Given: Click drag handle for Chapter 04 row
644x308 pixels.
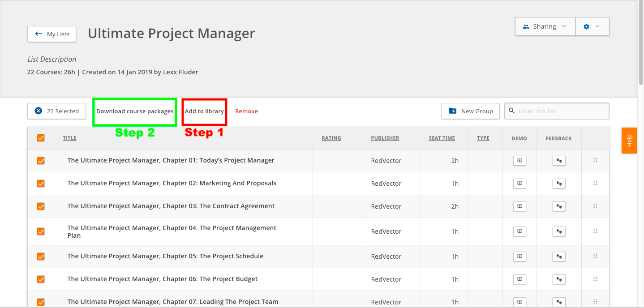Looking at the screenshot, I should pyautogui.click(x=595, y=231).
